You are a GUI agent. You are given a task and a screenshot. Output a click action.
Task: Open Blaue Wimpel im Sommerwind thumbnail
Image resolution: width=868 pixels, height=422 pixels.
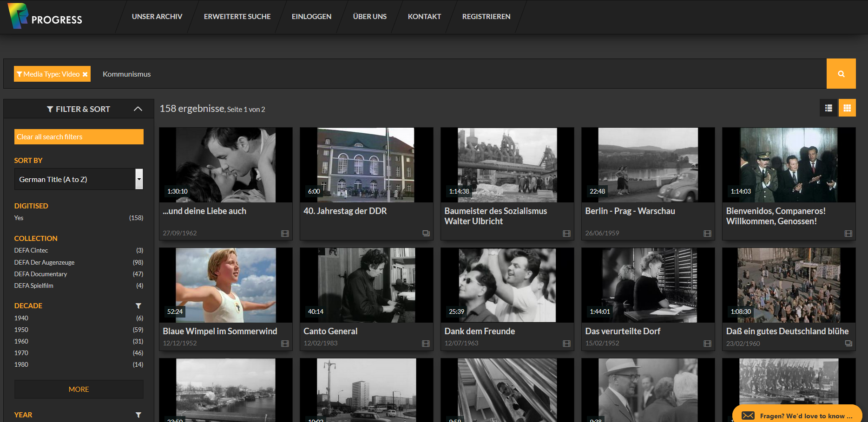pos(226,285)
